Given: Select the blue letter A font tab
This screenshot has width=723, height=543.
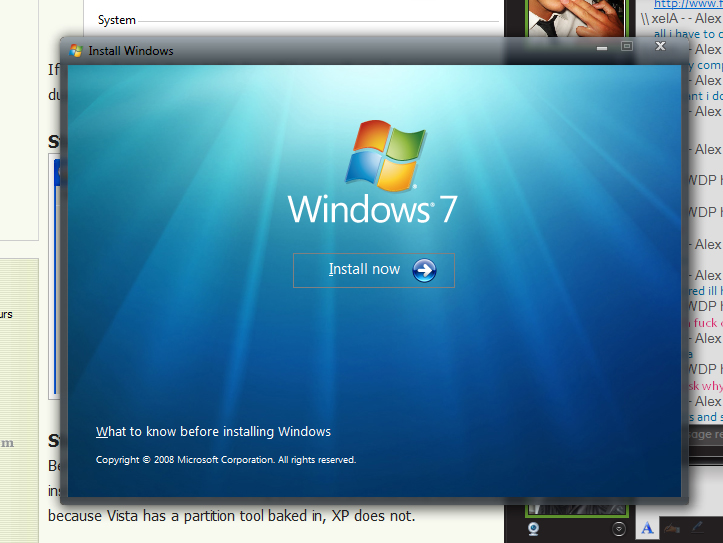Looking at the screenshot, I should [647, 527].
